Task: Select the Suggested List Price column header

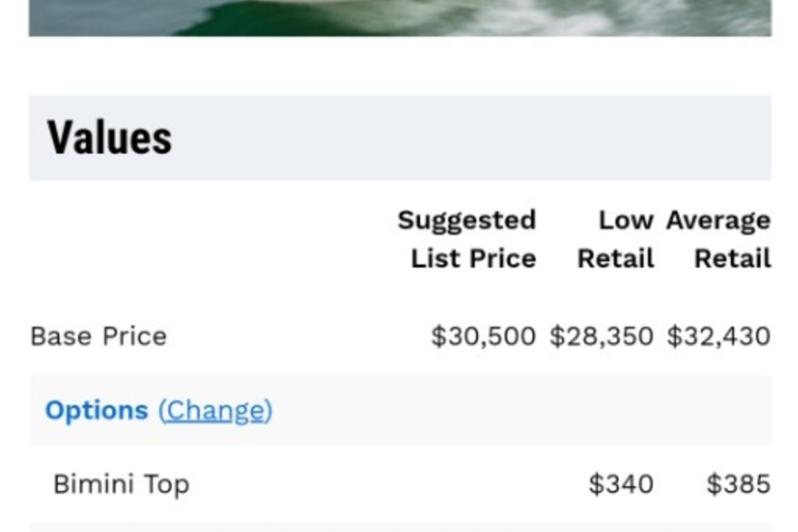Action: [467, 239]
